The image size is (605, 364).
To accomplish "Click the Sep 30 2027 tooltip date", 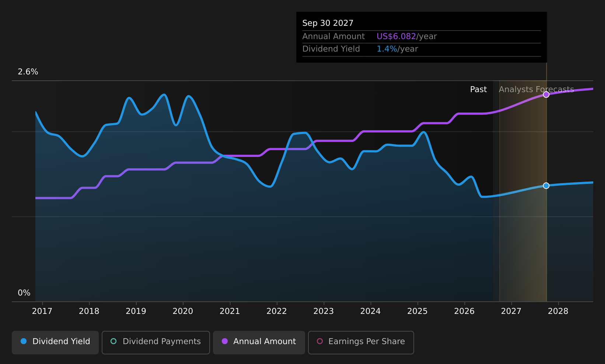I will 328,23.
